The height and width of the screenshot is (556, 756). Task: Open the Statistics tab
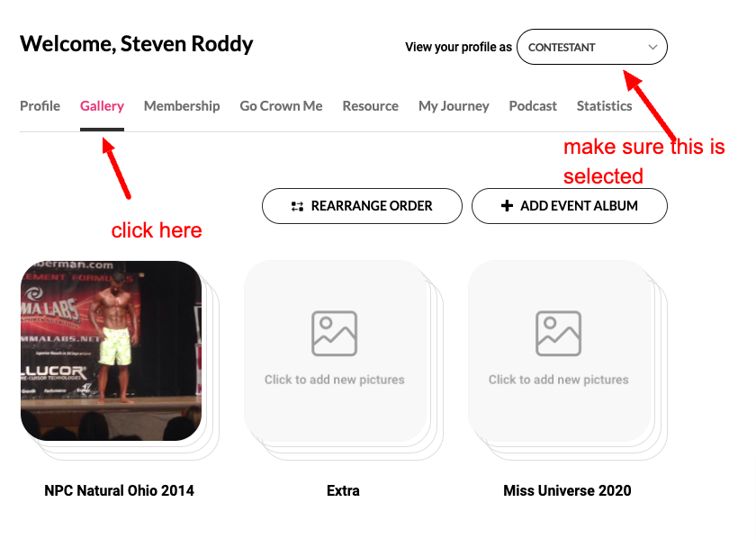(604, 106)
